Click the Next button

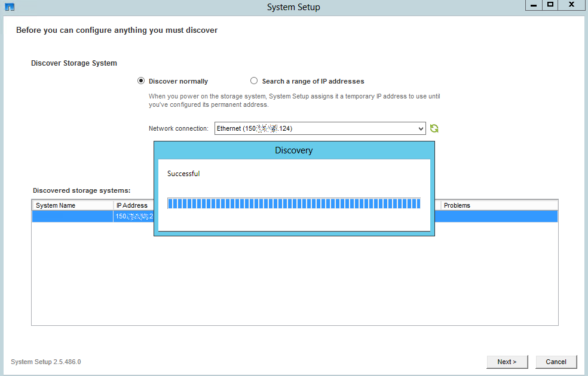tap(507, 362)
